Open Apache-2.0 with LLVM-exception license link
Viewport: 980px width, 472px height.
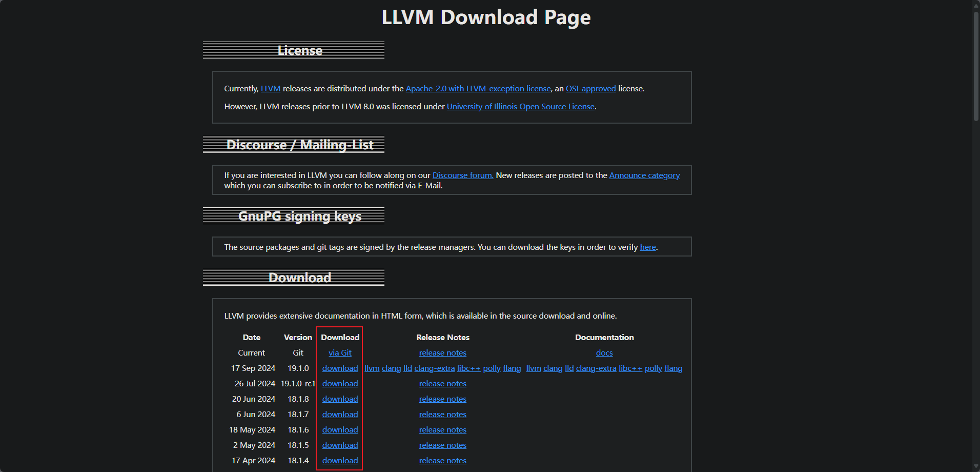coord(478,89)
